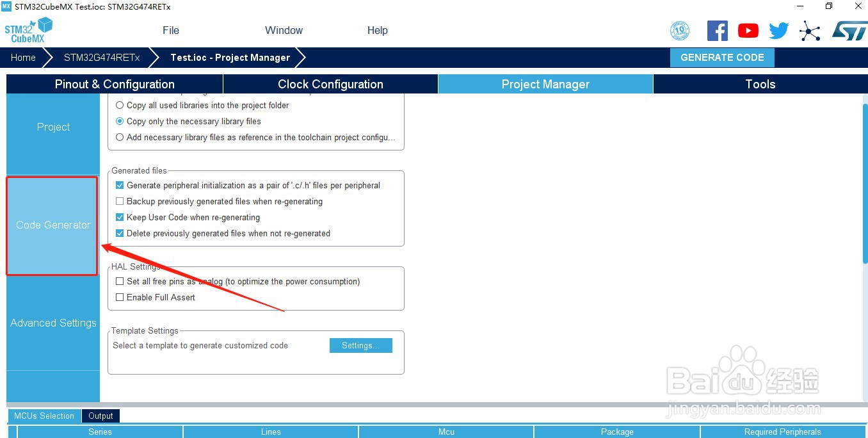Click the Series column header

(x=100, y=432)
